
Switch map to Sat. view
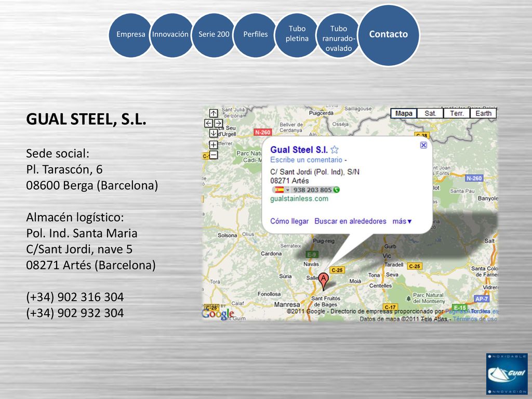430,113
